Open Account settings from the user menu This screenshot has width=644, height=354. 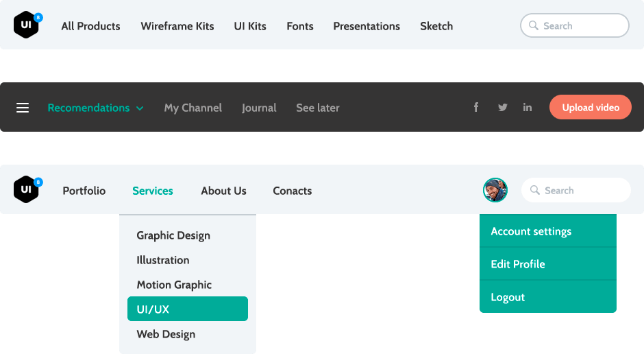coord(531,231)
